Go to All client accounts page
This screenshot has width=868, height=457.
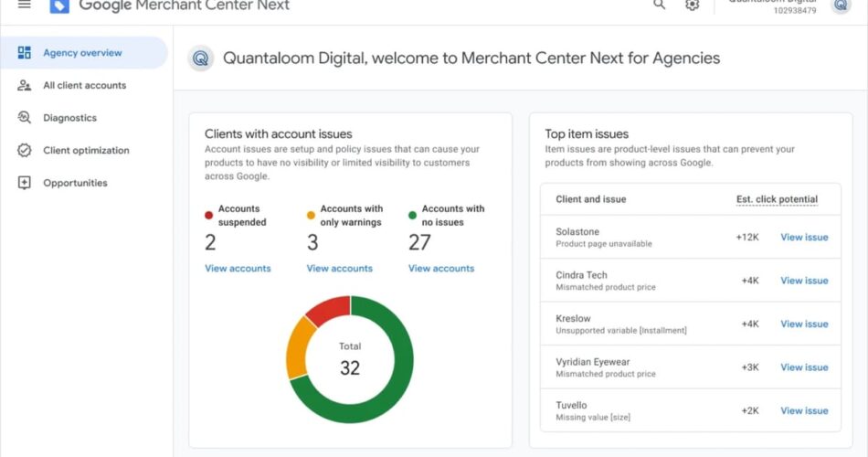coord(84,85)
